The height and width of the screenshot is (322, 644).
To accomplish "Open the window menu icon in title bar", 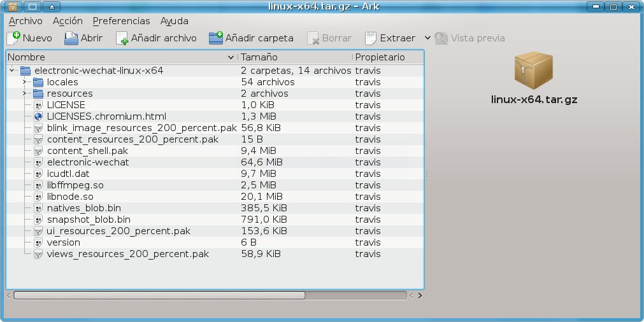I will pyautogui.click(x=12, y=6).
